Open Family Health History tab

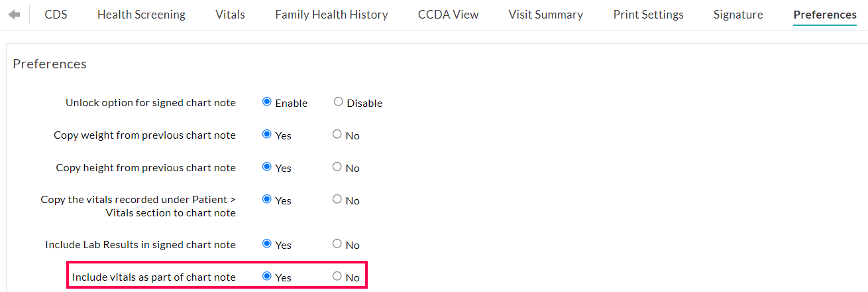pos(331,15)
